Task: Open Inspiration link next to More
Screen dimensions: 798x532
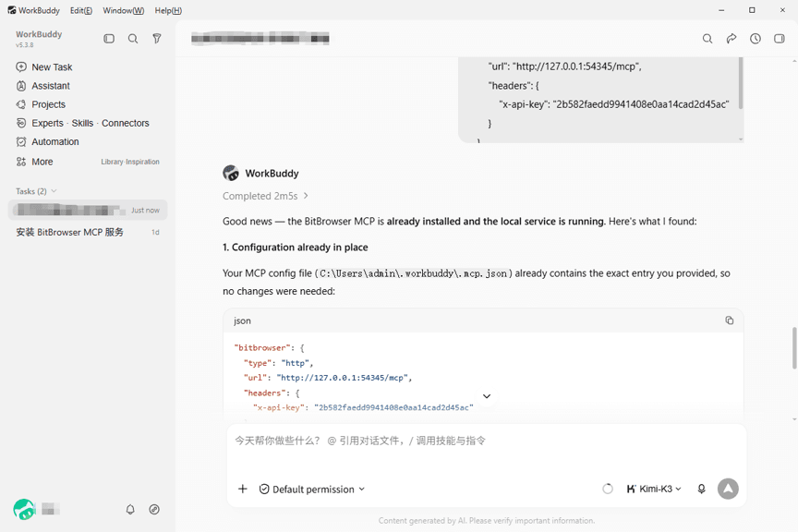Action: pyautogui.click(x=142, y=162)
